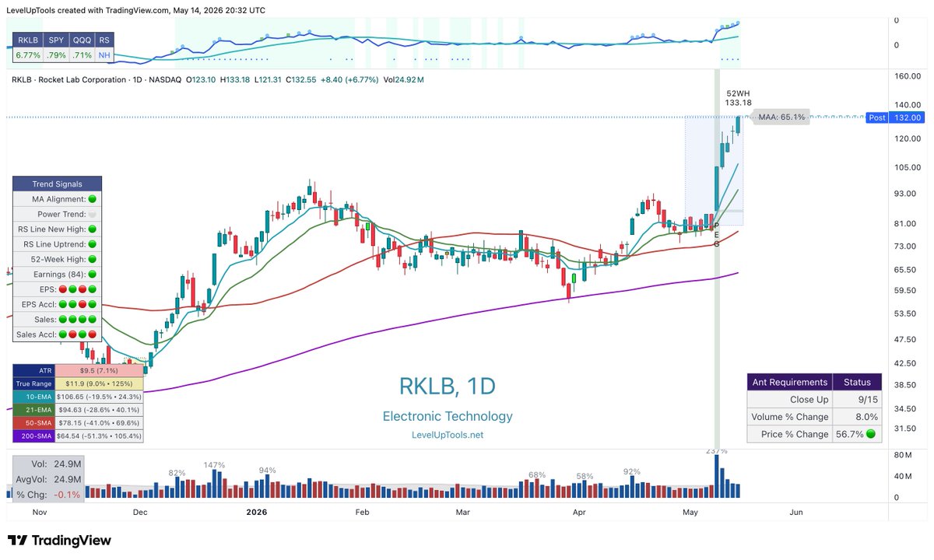This screenshot has width=934, height=560.
Task: Click the Vol: 24.9M value in the volume table
Action: 68,464
